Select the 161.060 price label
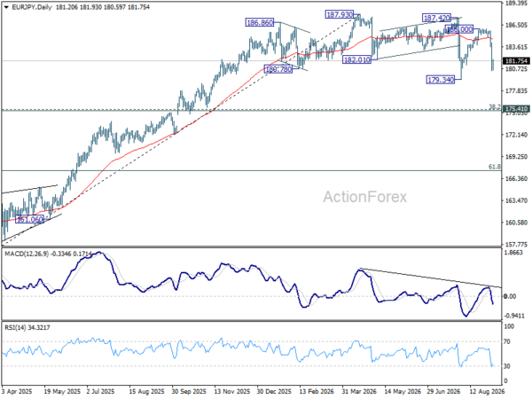The width and height of the screenshot is (532, 399). click(30, 220)
